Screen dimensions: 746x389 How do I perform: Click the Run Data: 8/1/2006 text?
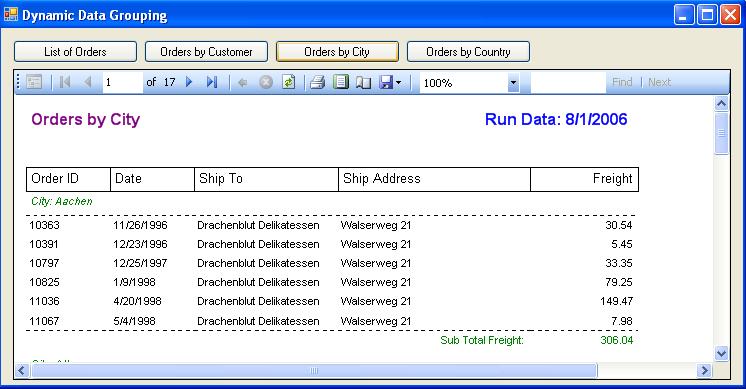pyautogui.click(x=556, y=119)
